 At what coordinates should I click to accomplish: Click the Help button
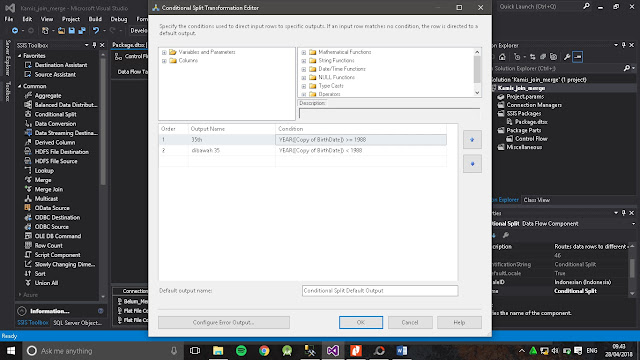[459, 322]
